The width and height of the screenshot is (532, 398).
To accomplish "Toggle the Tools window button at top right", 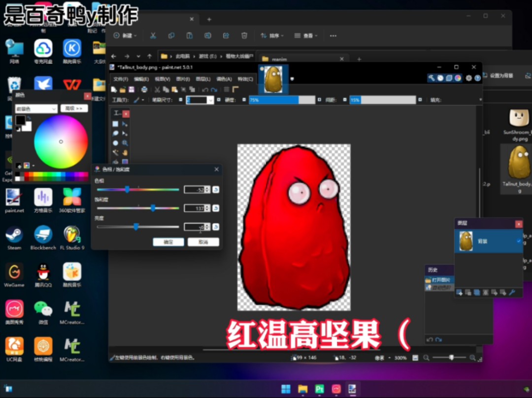I will click(x=432, y=78).
